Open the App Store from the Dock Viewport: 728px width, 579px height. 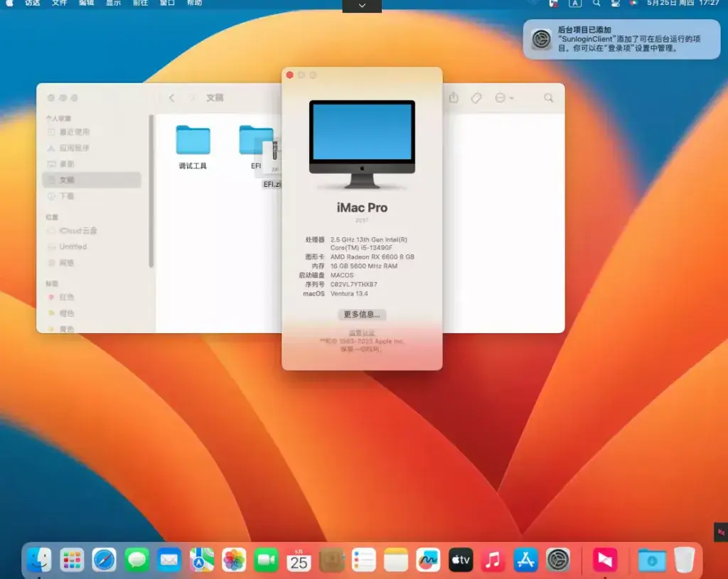point(525,560)
